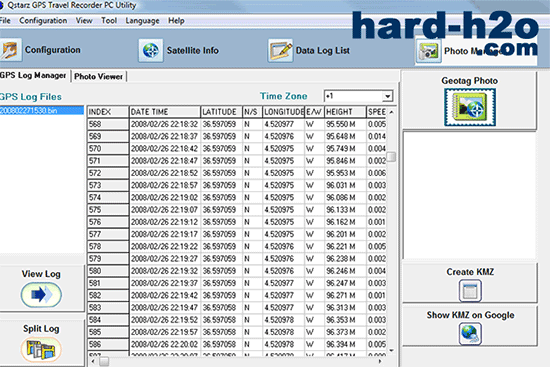The width and height of the screenshot is (550, 367).
Task: Click the LONGITUDE column header
Action: point(283,112)
